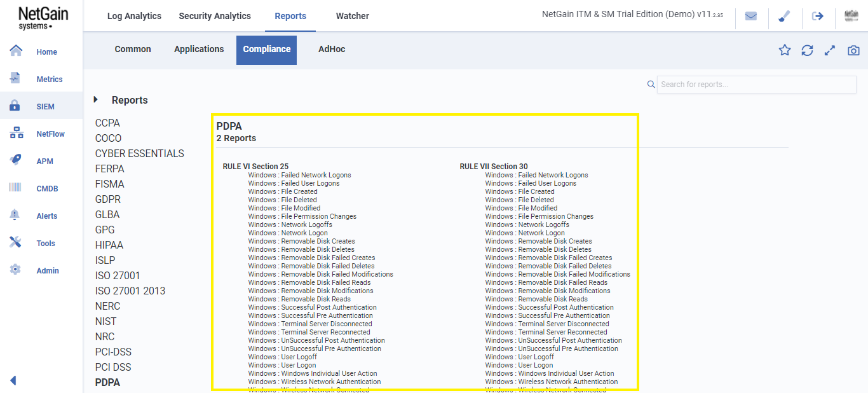Click the Tools wrench icon
868x393 pixels.
(x=16, y=242)
